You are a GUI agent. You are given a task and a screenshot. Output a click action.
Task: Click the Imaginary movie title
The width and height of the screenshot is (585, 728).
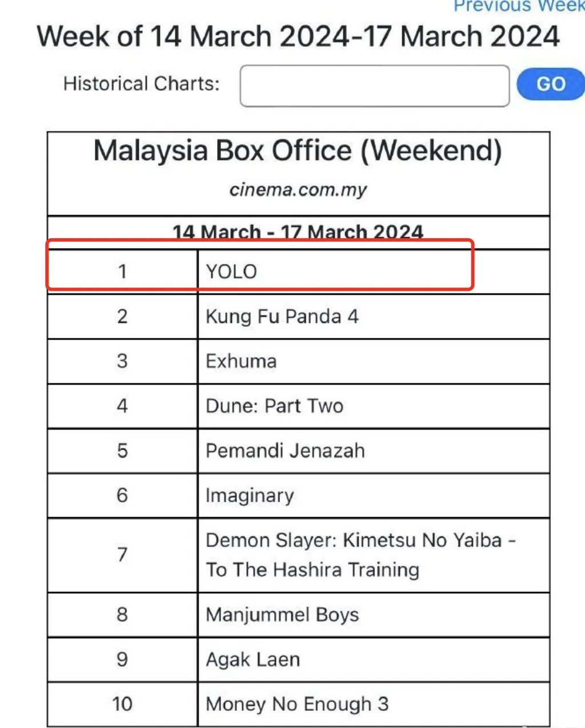coord(250,495)
